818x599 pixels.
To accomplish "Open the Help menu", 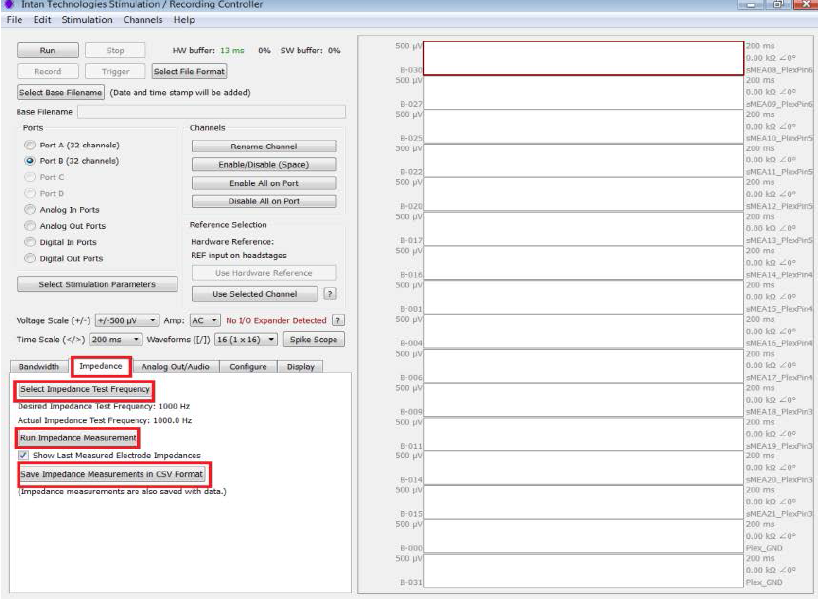I will pyautogui.click(x=184, y=20).
